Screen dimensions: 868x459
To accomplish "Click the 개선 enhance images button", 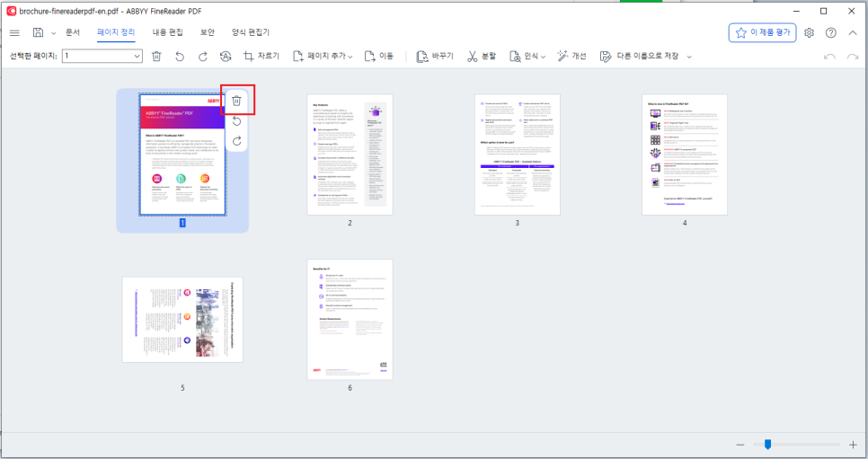I will click(x=571, y=56).
